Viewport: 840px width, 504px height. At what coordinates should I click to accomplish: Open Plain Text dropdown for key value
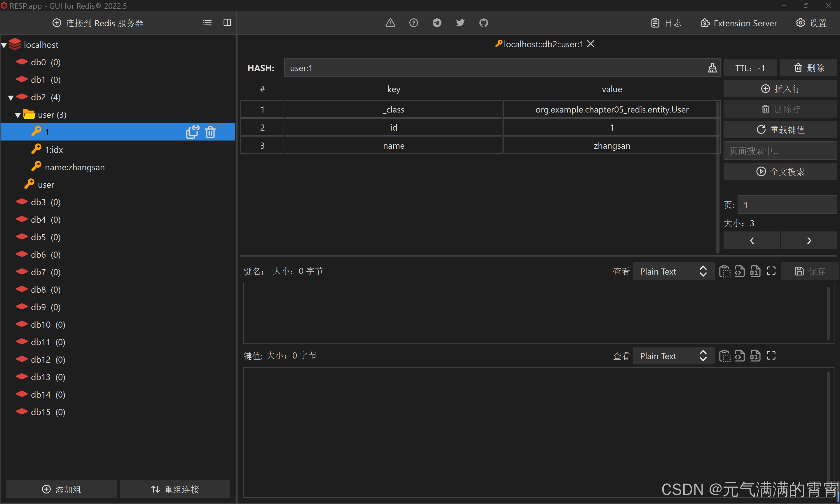point(673,356)
